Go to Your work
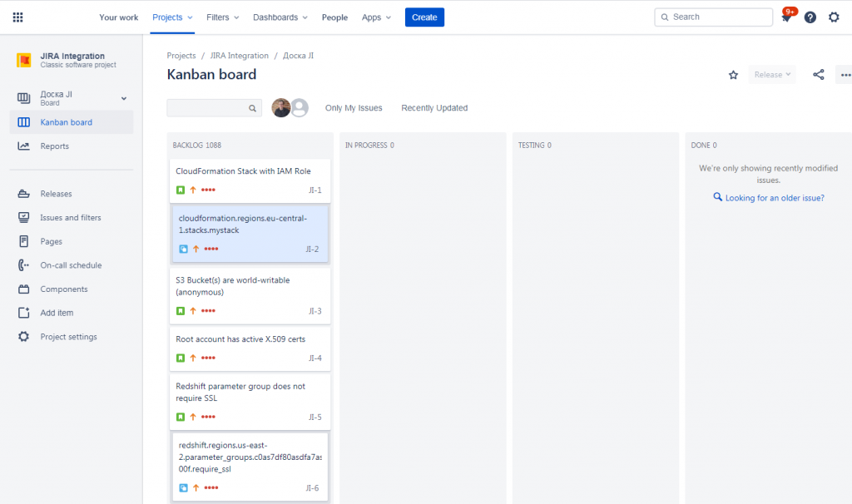 [x=118, y=17]
